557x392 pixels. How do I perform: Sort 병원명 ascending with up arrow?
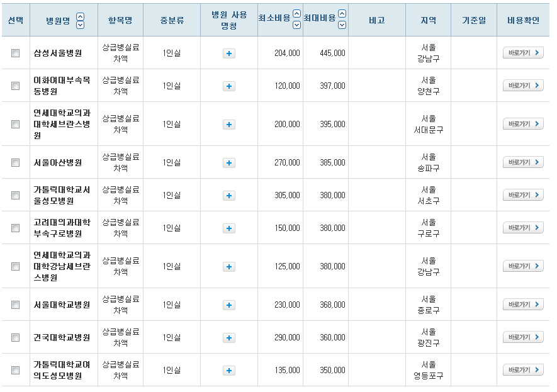tap(80, 16)
